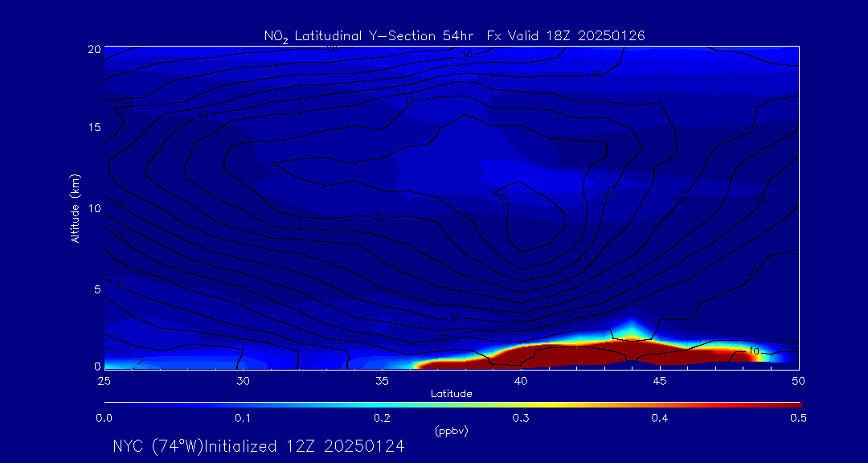
Task: Click the color scale value '0.3'
Action: click(520, 419)
